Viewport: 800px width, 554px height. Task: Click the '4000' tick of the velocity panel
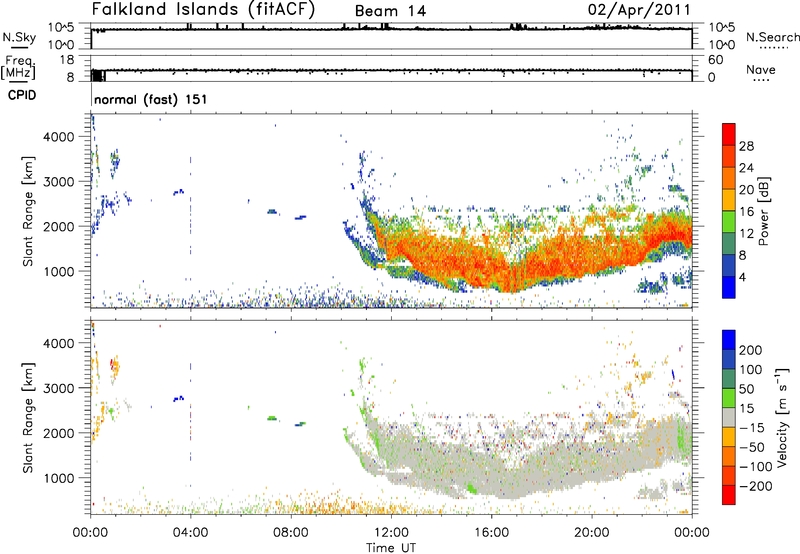click(x=58, y=343)
